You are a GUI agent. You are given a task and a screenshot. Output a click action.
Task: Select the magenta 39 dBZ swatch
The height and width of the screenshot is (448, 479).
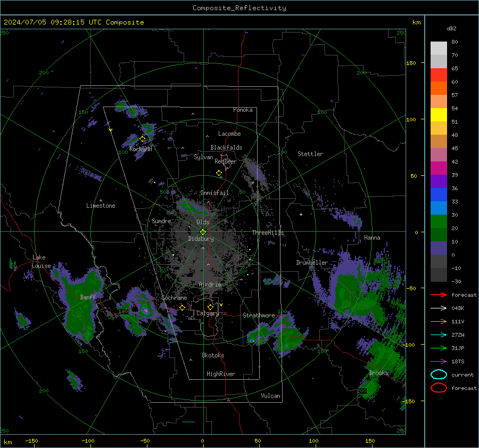439,168
